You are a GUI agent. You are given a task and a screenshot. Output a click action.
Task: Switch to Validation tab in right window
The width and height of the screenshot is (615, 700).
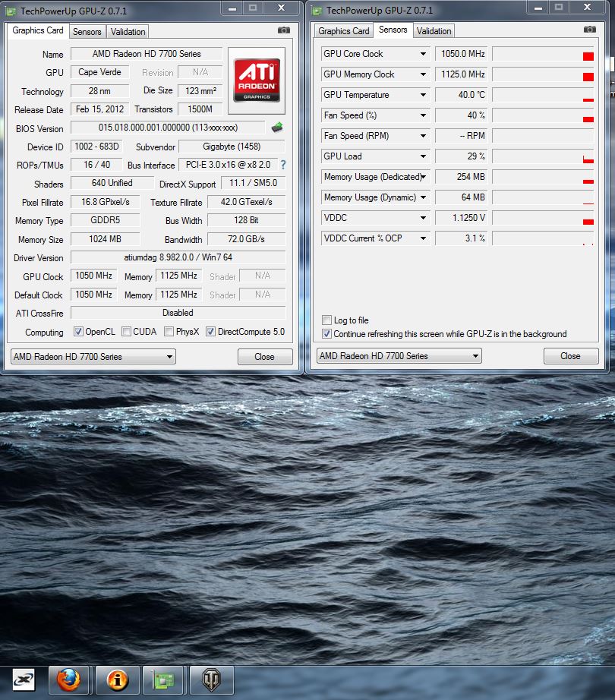(434, 31)
